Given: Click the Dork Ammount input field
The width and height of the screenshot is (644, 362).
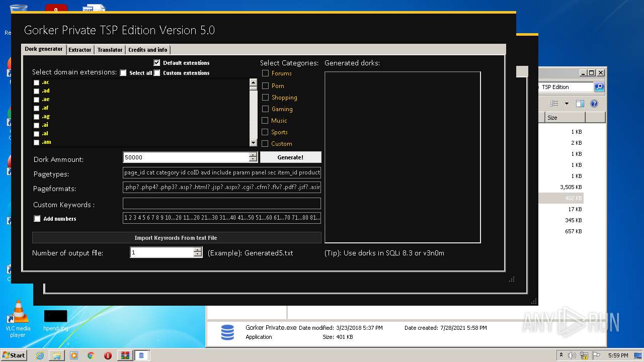Looking at the screenshot, I should pyautogui.click(x=186, y=157).
